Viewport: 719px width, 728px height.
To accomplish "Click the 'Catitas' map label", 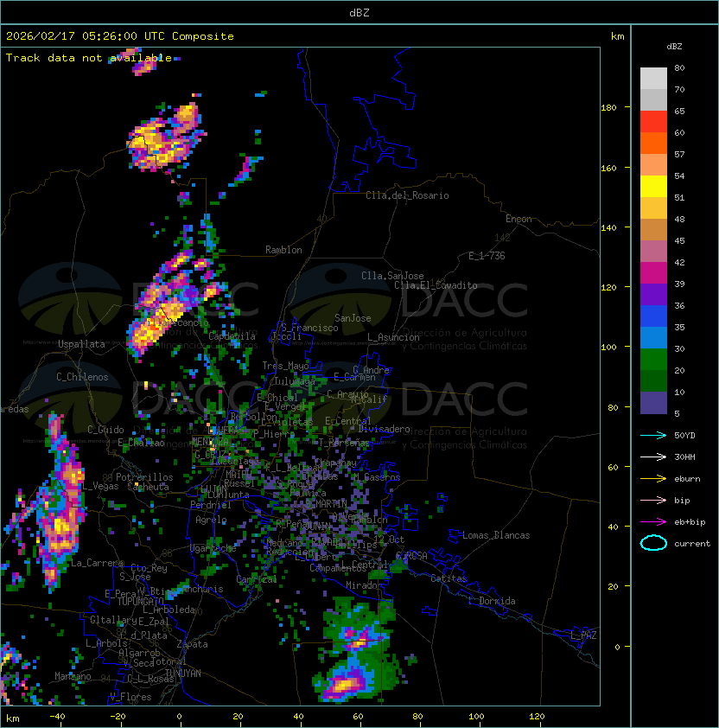I will [449, 578].
